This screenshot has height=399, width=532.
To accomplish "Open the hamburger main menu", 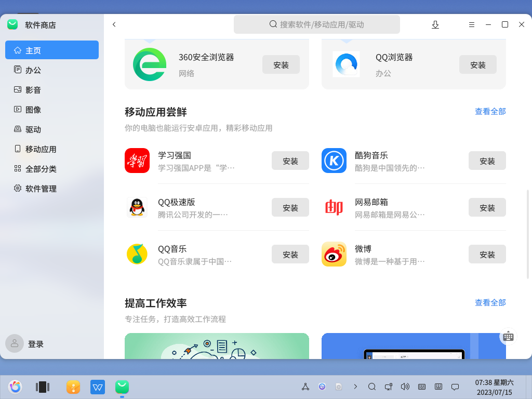I will [472, 24].
